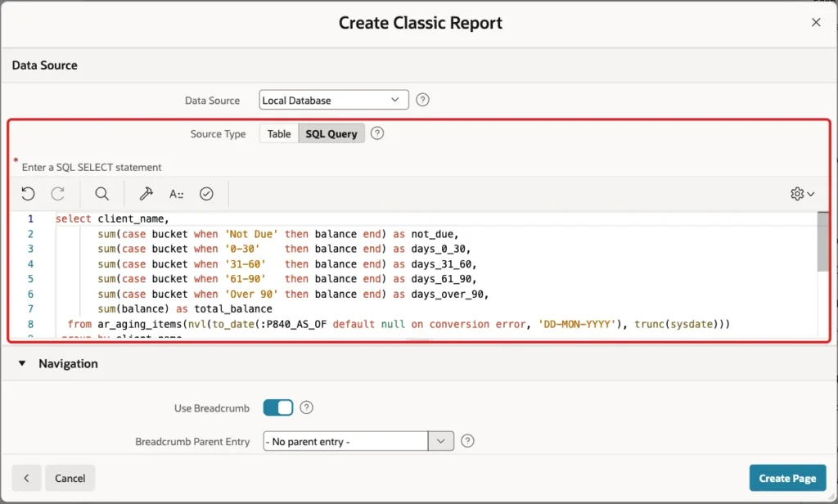Click the No parent entry field
The image size is (838, 504).
[x=346, y=441]
